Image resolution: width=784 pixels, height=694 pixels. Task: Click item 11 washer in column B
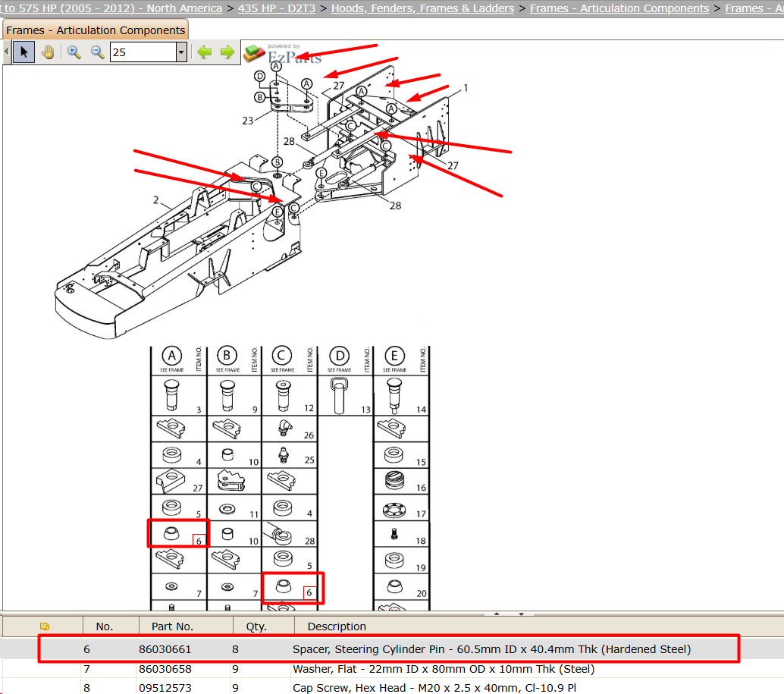coord(227,509)
